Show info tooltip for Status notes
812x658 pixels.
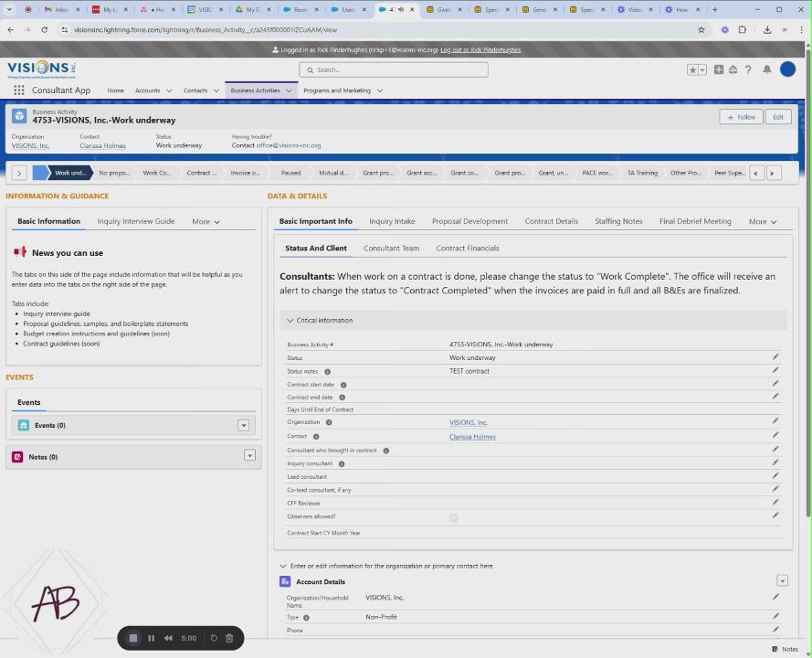[x=327, y=371]
